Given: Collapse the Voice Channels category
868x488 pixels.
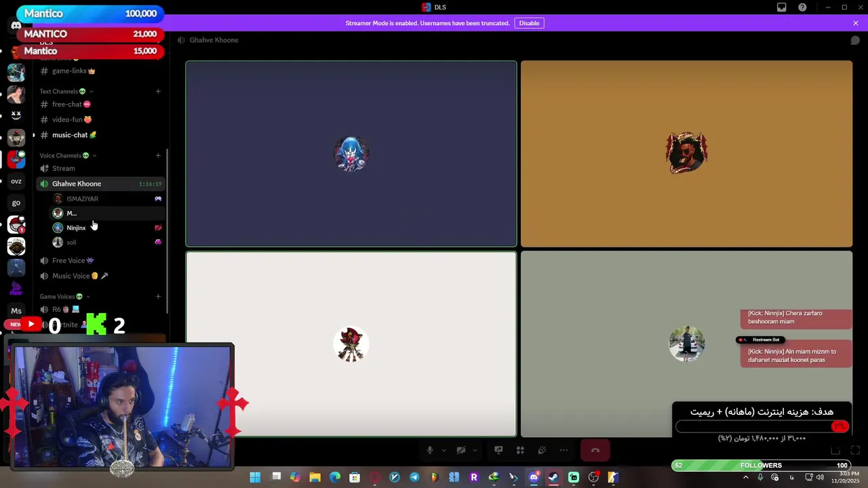Looking at the screenshot, I should [68, 156].
